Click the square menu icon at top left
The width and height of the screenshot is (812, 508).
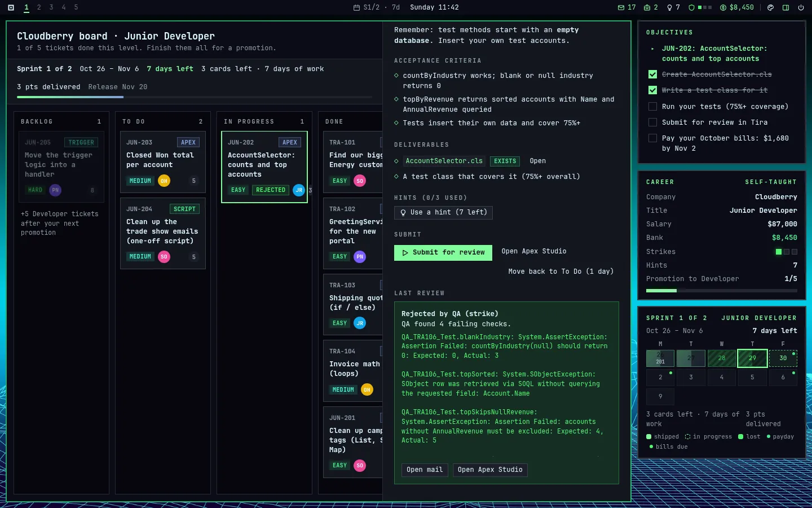pos(11,7)
